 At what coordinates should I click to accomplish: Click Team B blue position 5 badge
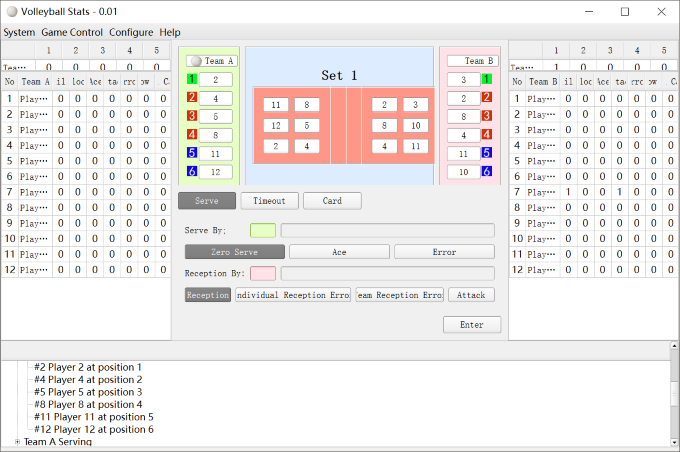tap(486, 153)
